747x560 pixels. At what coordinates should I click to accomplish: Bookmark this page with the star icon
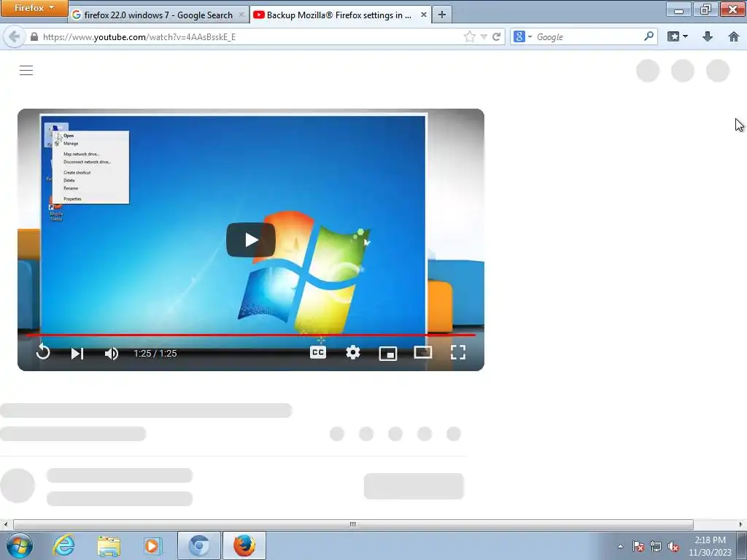point(469,36)
